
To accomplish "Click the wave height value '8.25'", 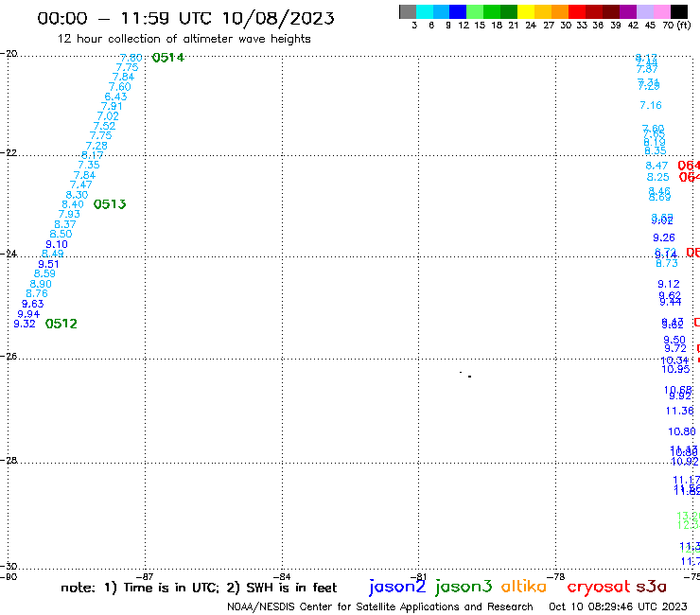I will tap(658, 177).
